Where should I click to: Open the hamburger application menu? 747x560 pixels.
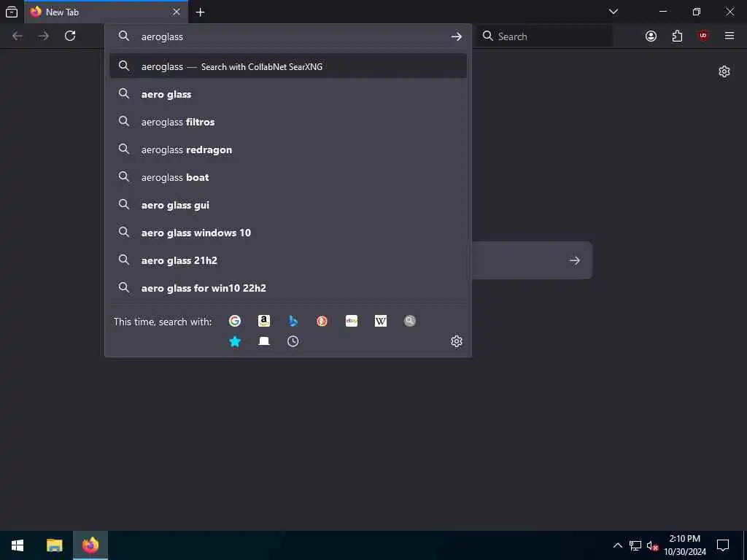[x=729, y=36]
